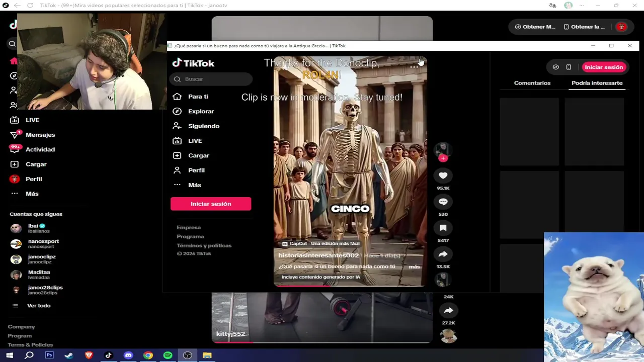Bookmark the video showing 5417 saves

(x=443, y=228)
